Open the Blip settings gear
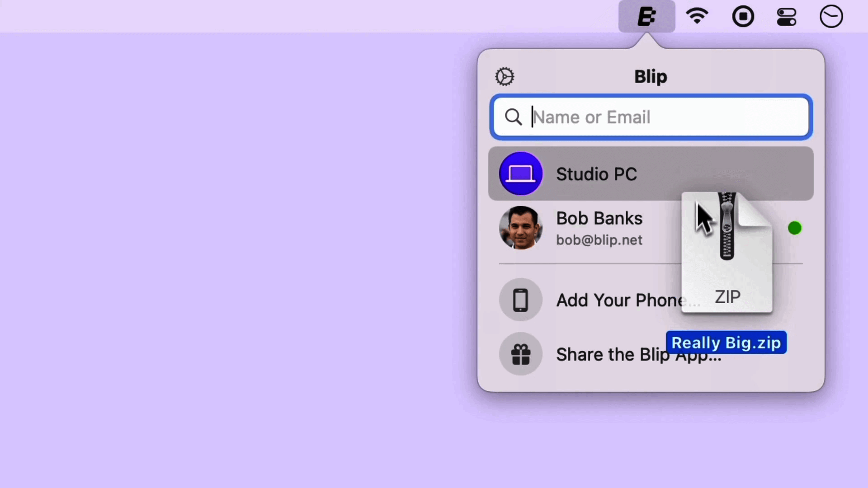Image resolution: width=868 pixels, height=488 pixels. click(x=504, y=76)
